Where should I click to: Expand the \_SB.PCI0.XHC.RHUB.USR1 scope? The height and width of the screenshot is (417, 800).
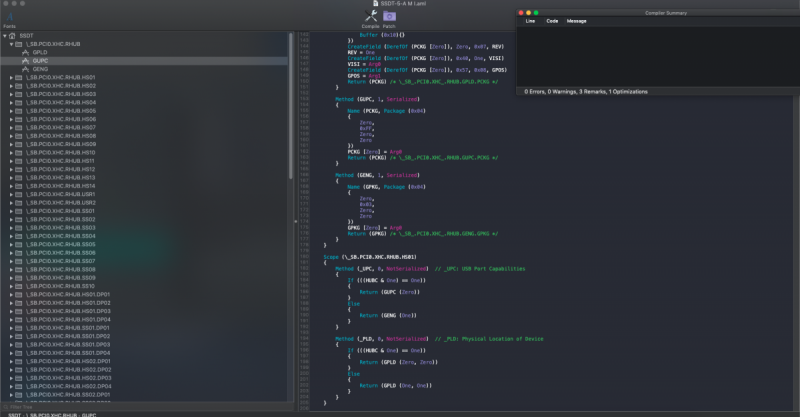click(x=11, y=194)
